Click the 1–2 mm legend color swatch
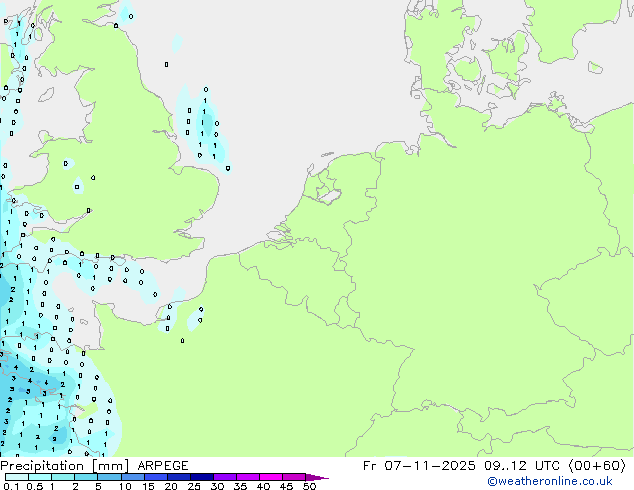Image resolution: width=634 pixels, height=490 pixels. coord(63,477)
